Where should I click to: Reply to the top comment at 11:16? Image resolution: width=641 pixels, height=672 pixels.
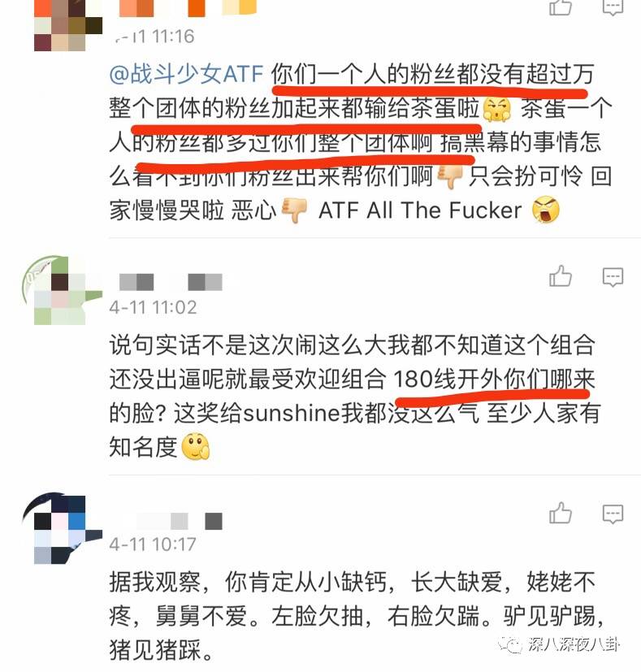[x=613, y=7]
